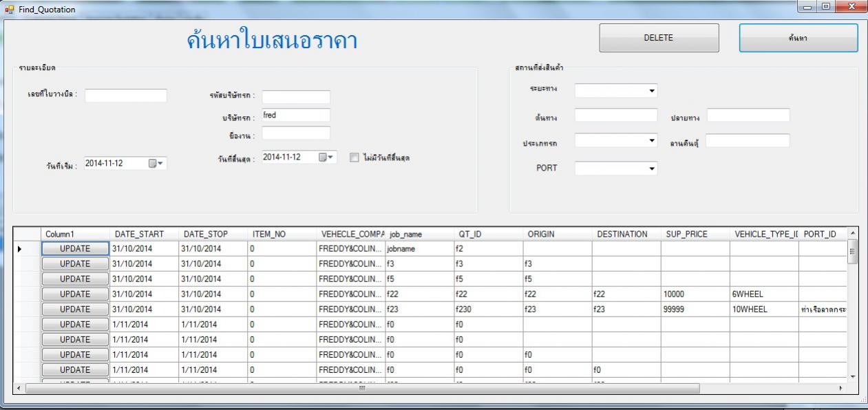The width and height of the screenshot is (868, 410).
Task: Sort by DATE_STOP column header
Action: pos(213,234)
